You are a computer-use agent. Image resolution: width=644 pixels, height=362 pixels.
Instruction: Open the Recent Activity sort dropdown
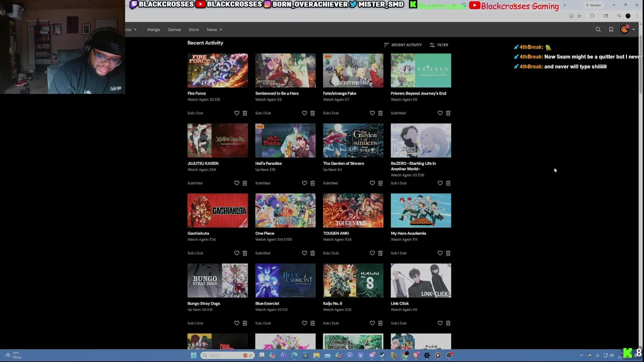pos(403,45)
